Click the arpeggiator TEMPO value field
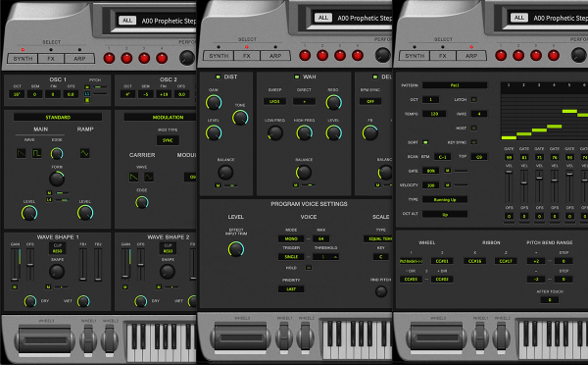The image size is (588, 365). (x=434, y=114)
